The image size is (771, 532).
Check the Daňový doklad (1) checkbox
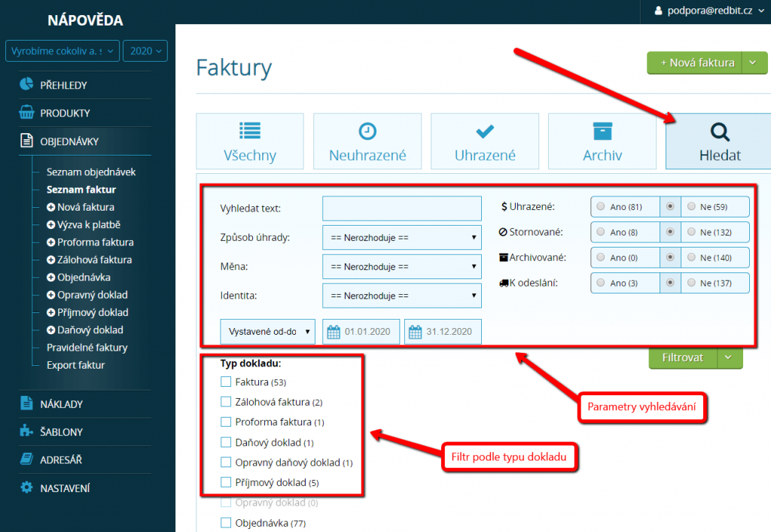[226, 442]
